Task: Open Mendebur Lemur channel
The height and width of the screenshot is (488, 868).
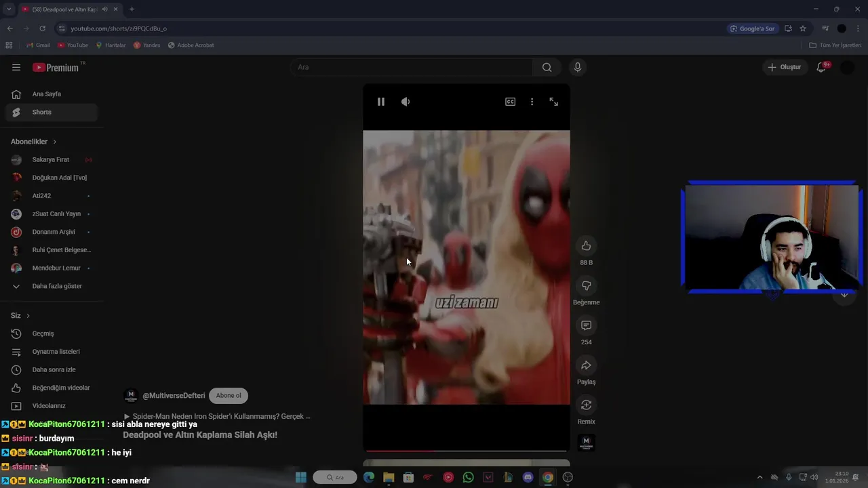Action: click(x=52, y=268)
